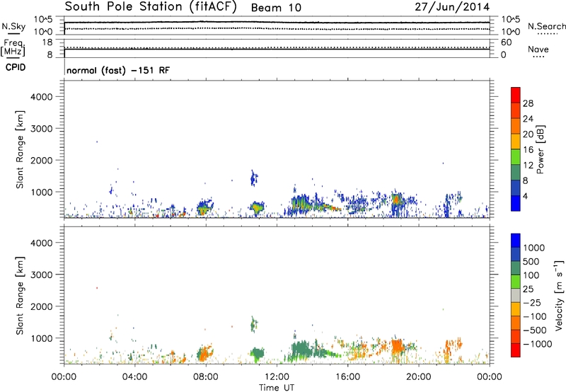
Task: Click the red Velocity colorbar segment below -1000
Action: (516, 350)
